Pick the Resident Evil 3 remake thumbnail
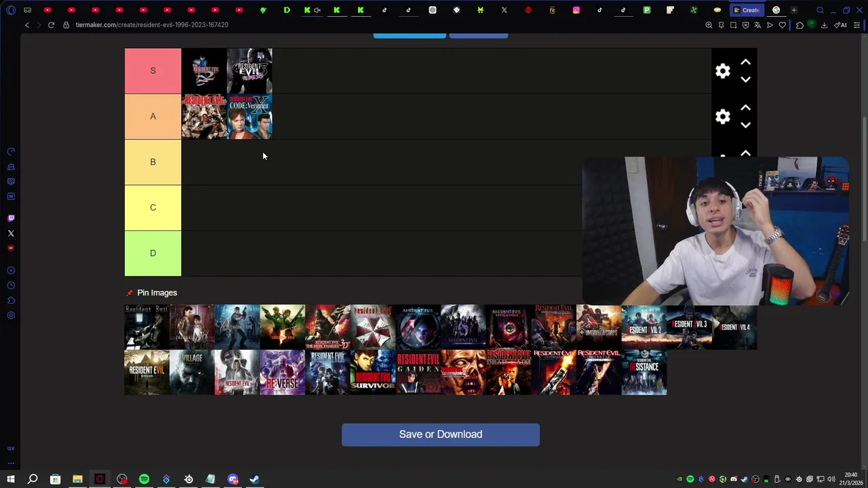 689,327
